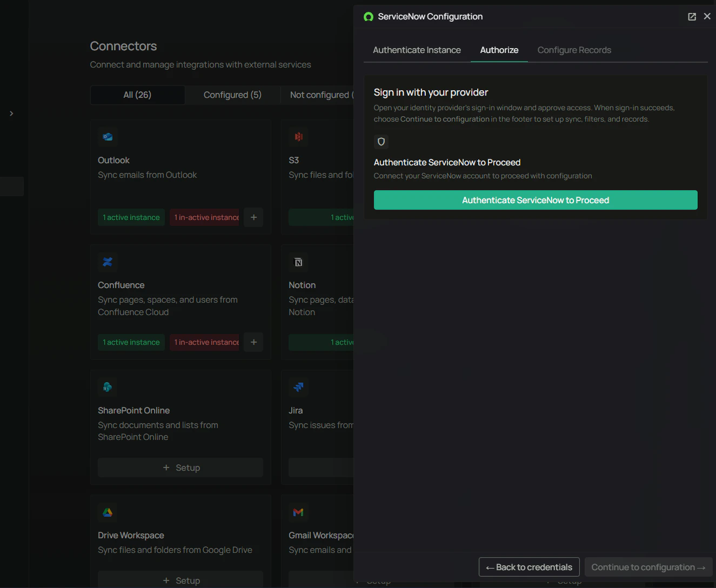Filter to Configured (5) connectors

tap(232, 95)
